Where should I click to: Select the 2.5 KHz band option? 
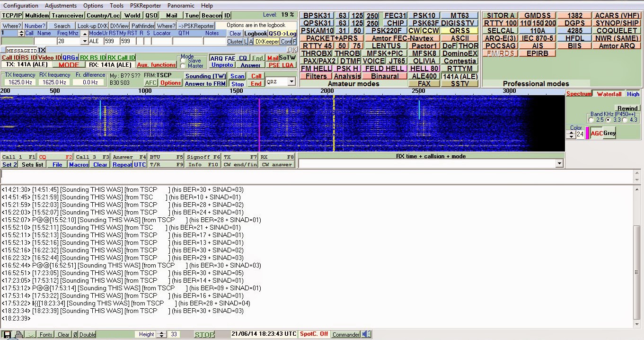(x=591, y=120)
